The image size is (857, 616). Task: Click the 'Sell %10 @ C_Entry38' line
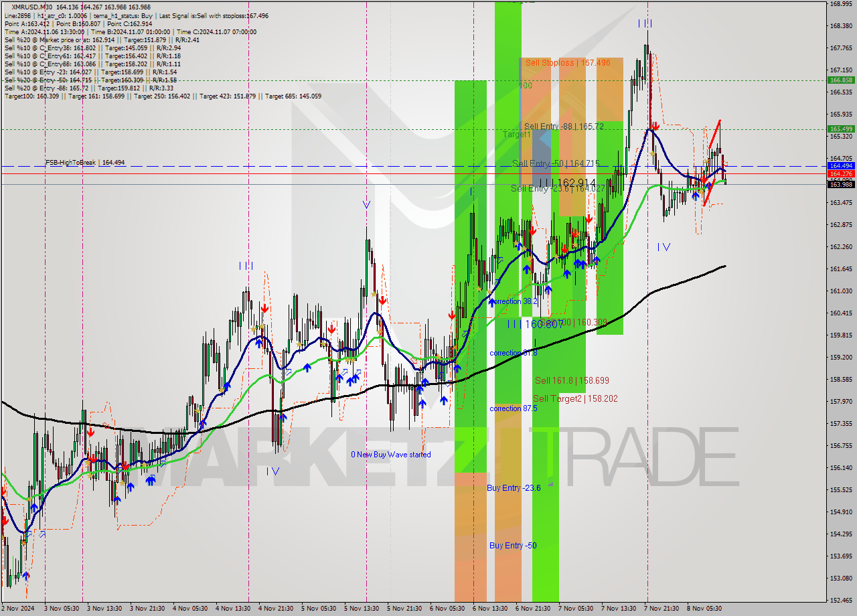coord(92,48)
